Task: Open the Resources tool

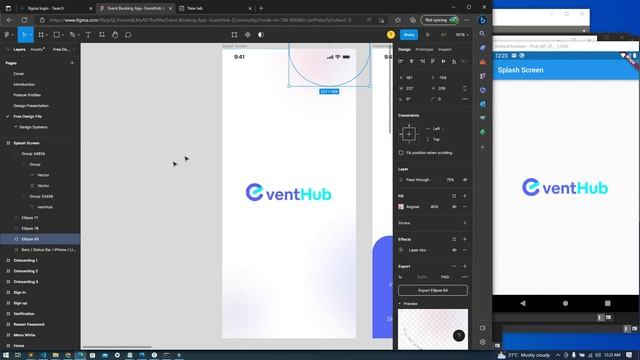Action: click(x=102, y=35)
